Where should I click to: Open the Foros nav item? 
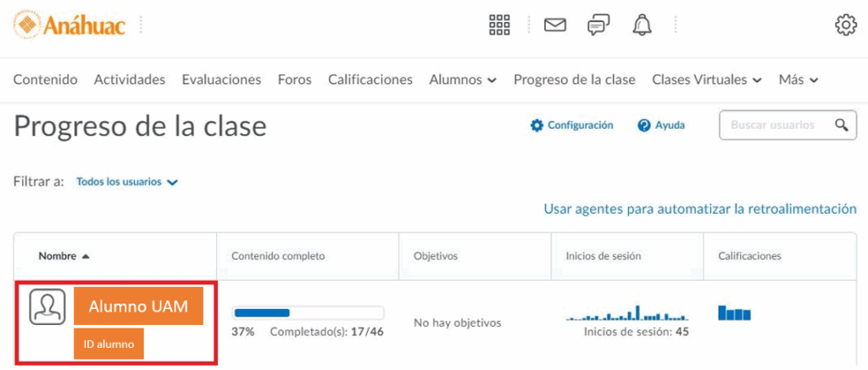click(294, 80)
